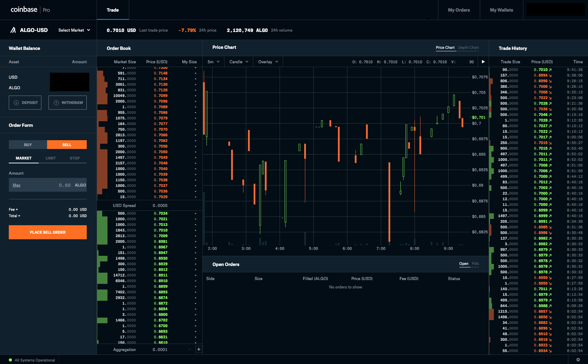Switch to Price Chart view
This screenshot has height=364, width=588.
(445, 47)
